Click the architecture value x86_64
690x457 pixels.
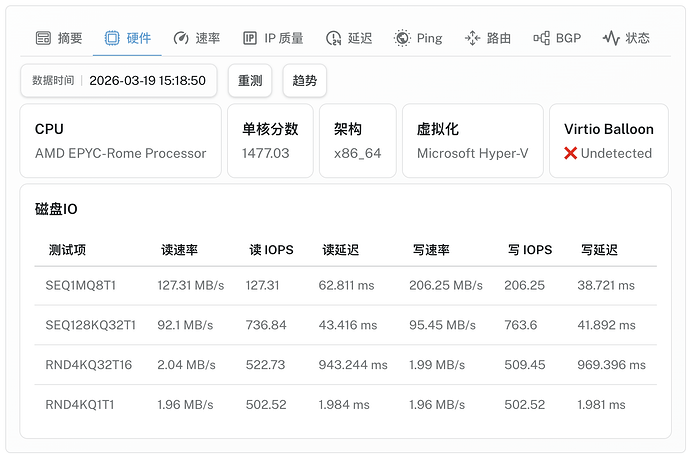(357, 153)
